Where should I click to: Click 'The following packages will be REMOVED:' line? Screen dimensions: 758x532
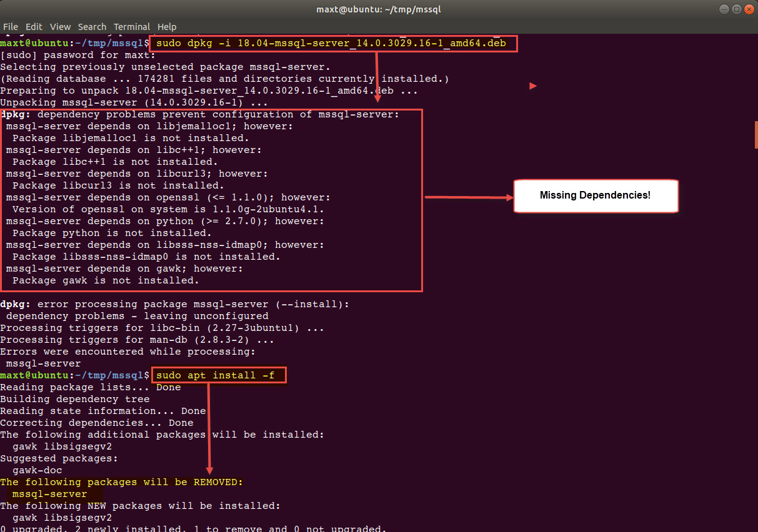122,482
